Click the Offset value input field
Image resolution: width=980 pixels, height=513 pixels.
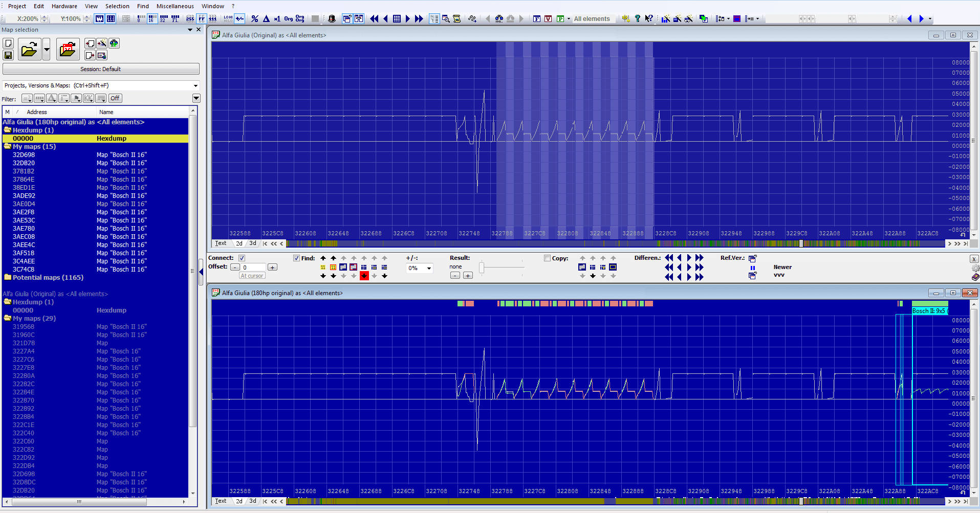tap(253, 267)
